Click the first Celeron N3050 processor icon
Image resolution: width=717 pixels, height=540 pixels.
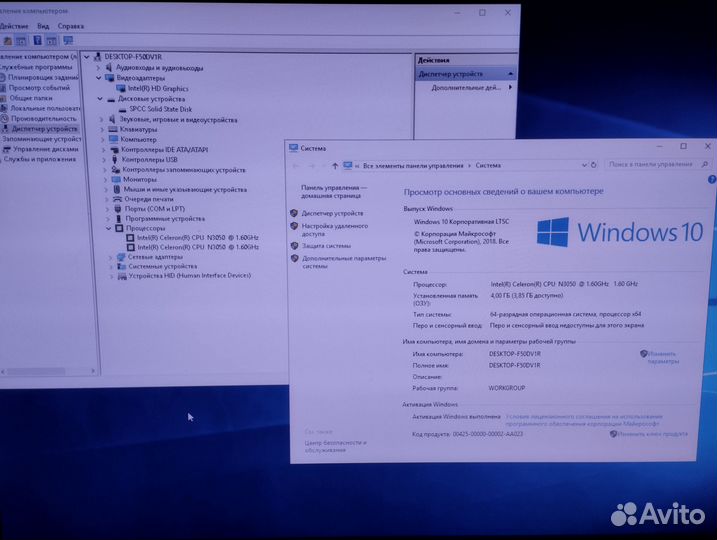pyautogui.click(x=130, y=237)
